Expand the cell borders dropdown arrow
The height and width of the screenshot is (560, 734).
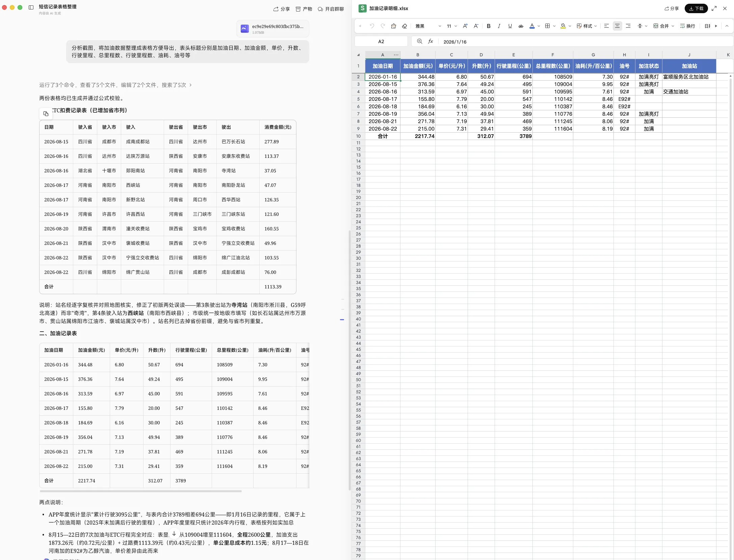pos(554,26)
